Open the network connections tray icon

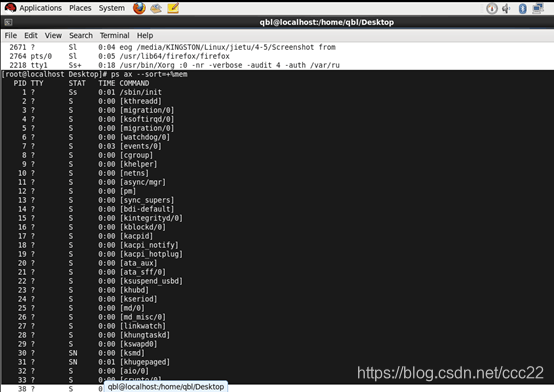click(538, 8)
